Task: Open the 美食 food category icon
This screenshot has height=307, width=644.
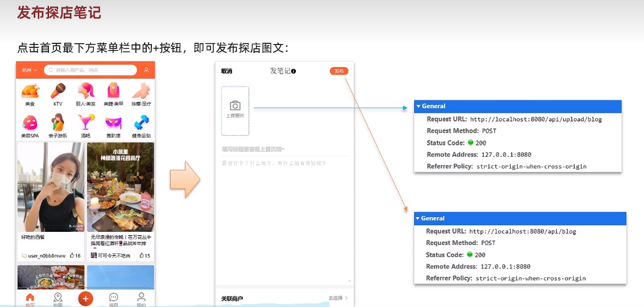Action: click(30, 91)
